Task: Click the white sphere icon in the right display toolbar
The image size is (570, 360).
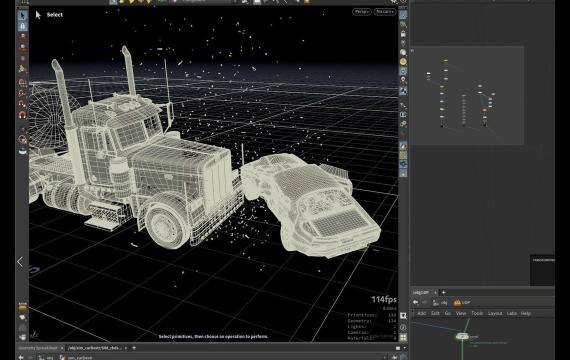Action: click(x=403, y=52)
